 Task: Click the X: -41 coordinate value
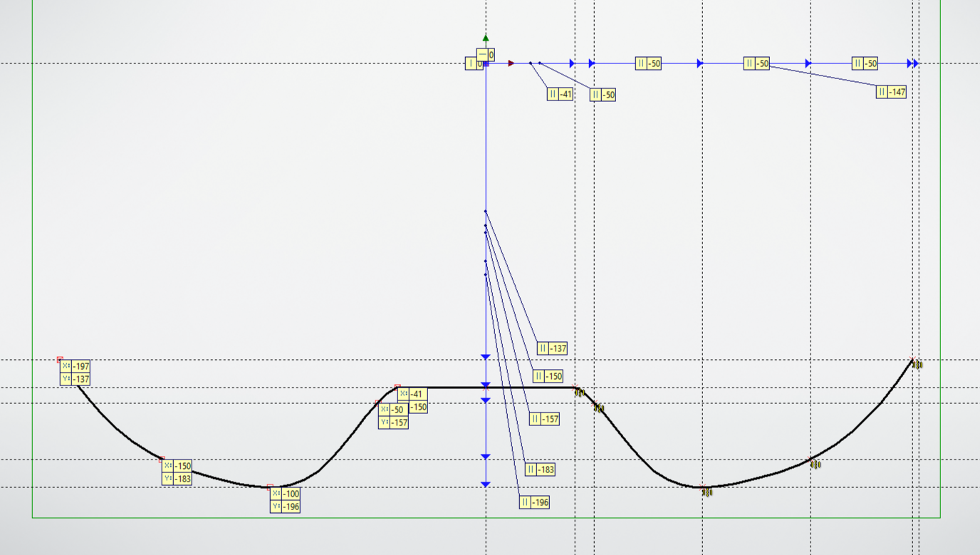(x=418, y=394)
